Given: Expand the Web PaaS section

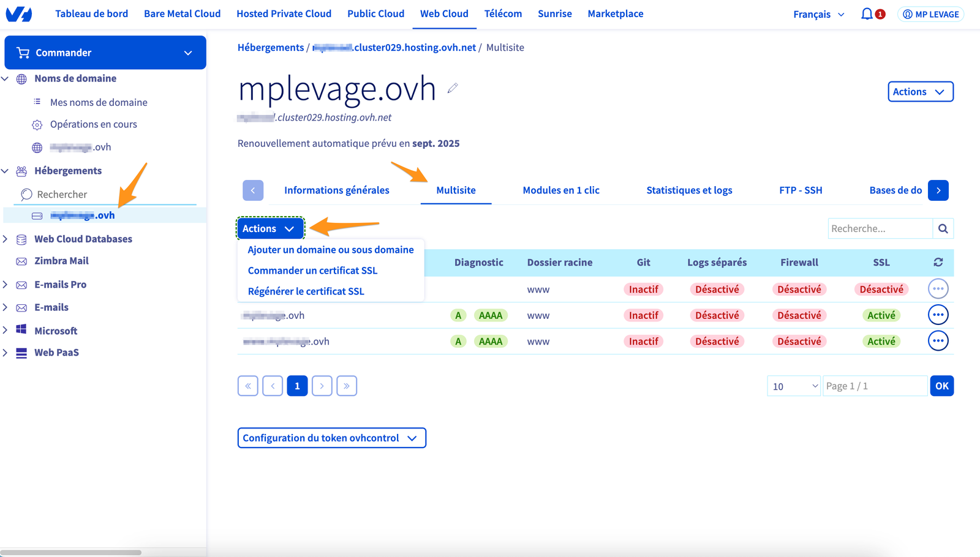Looking at the screenshot, I should (x=6, y=353).
